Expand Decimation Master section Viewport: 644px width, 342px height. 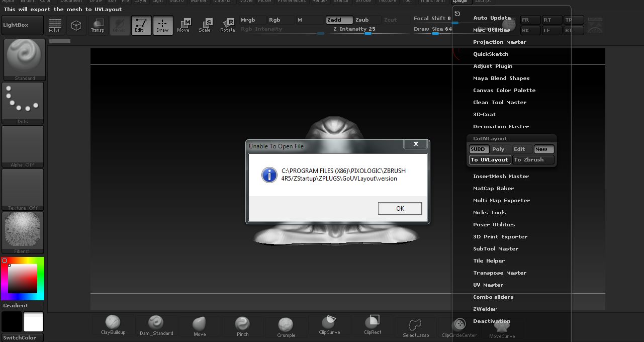(501, 127)
